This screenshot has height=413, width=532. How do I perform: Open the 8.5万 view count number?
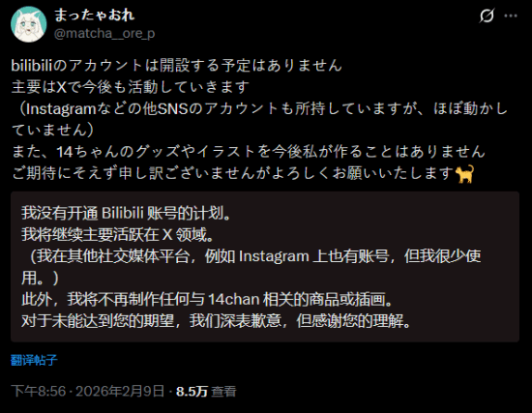[192, 392]
